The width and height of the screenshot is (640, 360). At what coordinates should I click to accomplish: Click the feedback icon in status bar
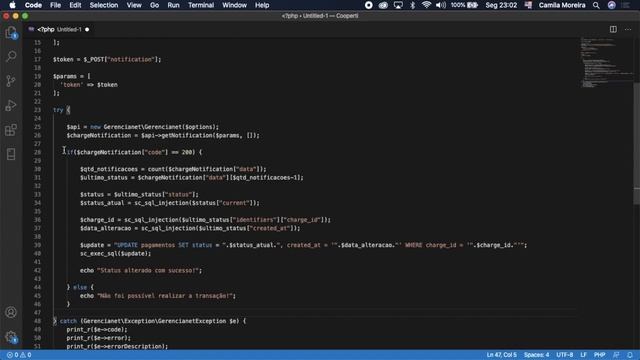pos(616,355)
